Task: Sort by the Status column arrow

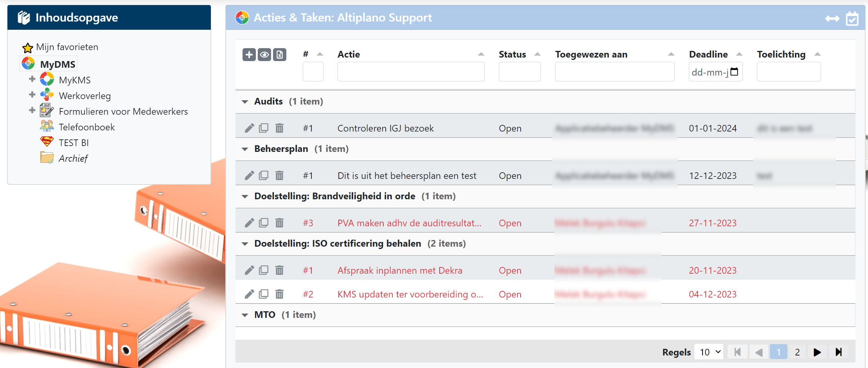Action: pyautogui.click(x=537, y=54)
